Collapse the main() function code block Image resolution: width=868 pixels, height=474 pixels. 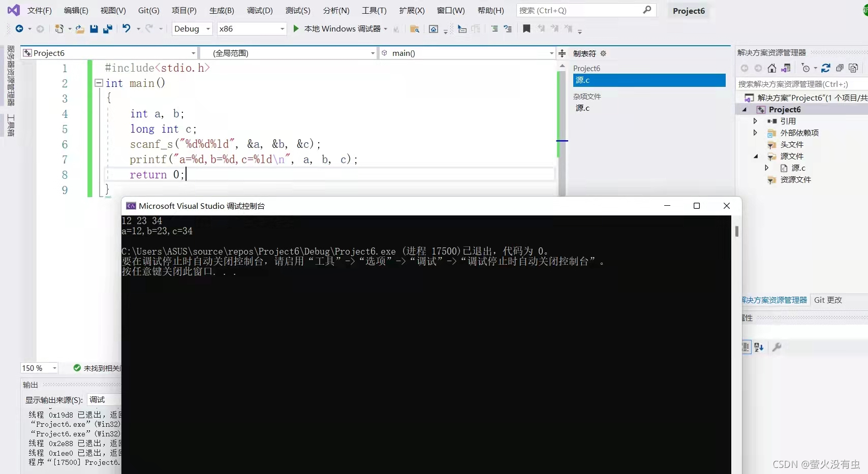(99, 83)
